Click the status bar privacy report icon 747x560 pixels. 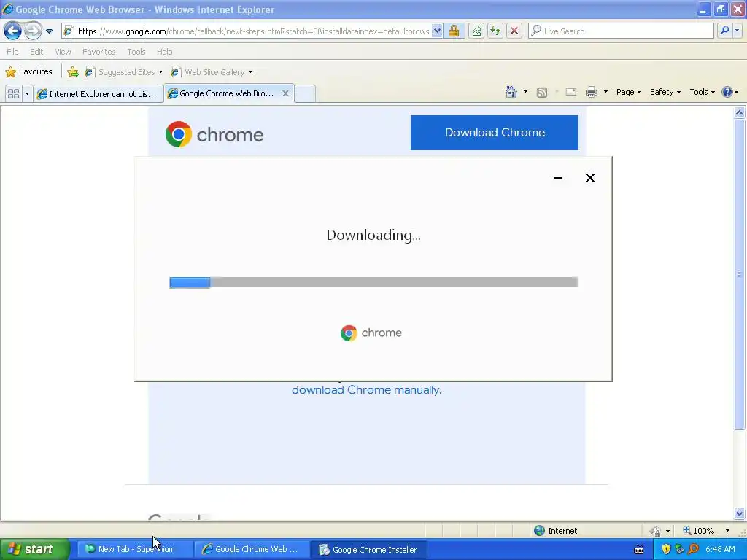click(656, 531)
